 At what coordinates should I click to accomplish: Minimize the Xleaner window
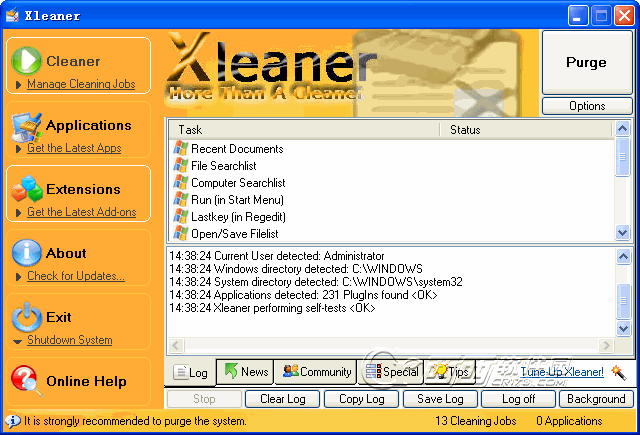(x=578, y=16)
